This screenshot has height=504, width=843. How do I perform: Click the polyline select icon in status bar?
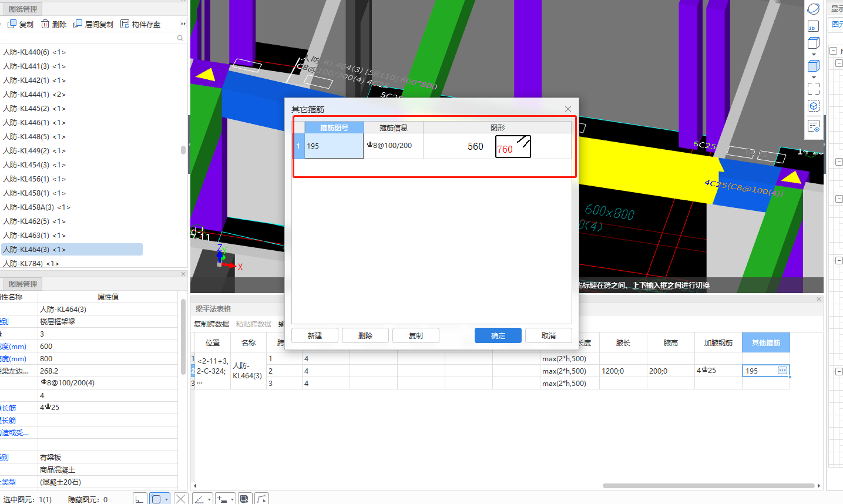click(x=262, y=499)
